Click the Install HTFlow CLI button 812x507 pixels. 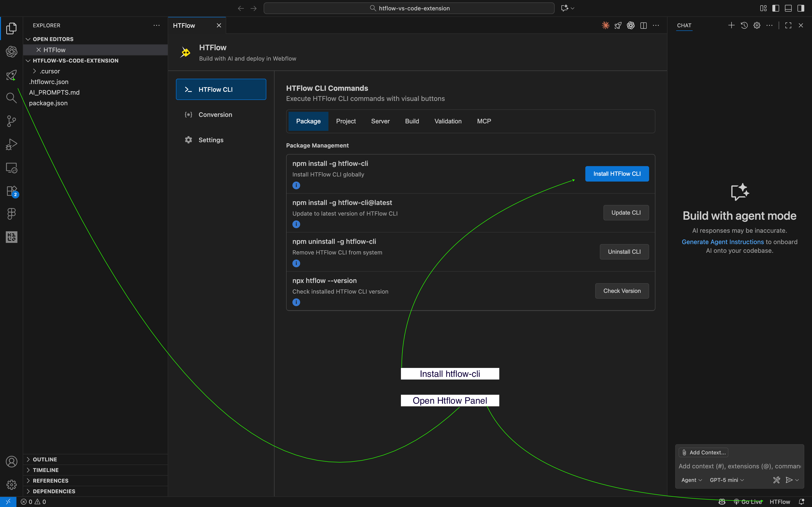pyautogui.click(x=617, y=174)
